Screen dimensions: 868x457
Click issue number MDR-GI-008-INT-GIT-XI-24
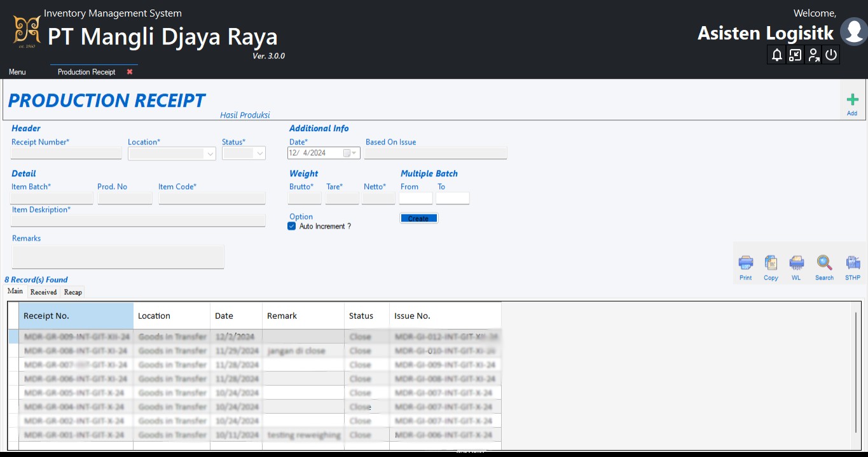[445, 379]
